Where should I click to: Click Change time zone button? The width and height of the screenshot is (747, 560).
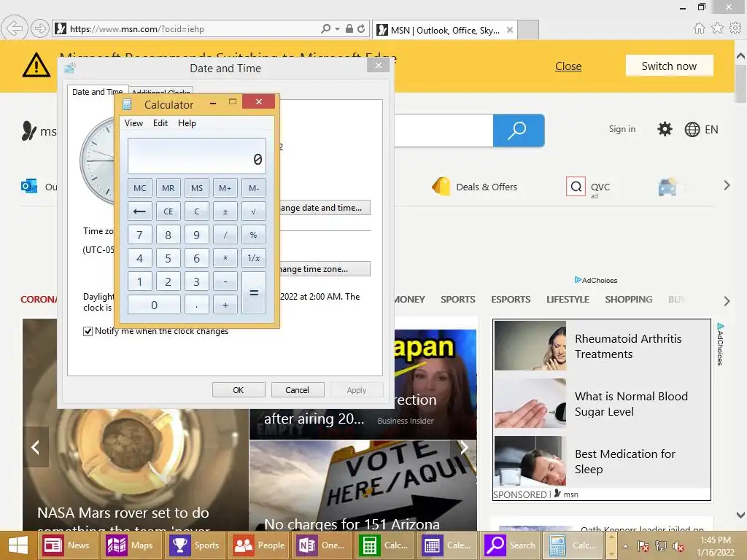pyautogui.click(x=325, y=269)
